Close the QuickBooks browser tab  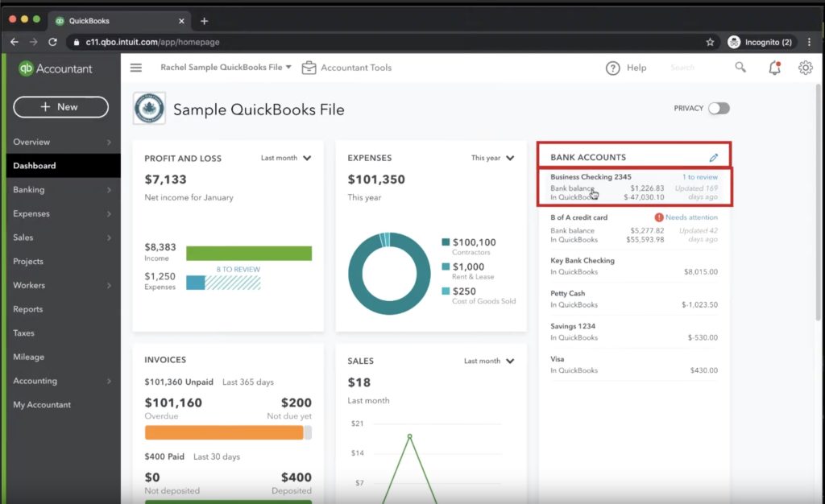[181, 21]
